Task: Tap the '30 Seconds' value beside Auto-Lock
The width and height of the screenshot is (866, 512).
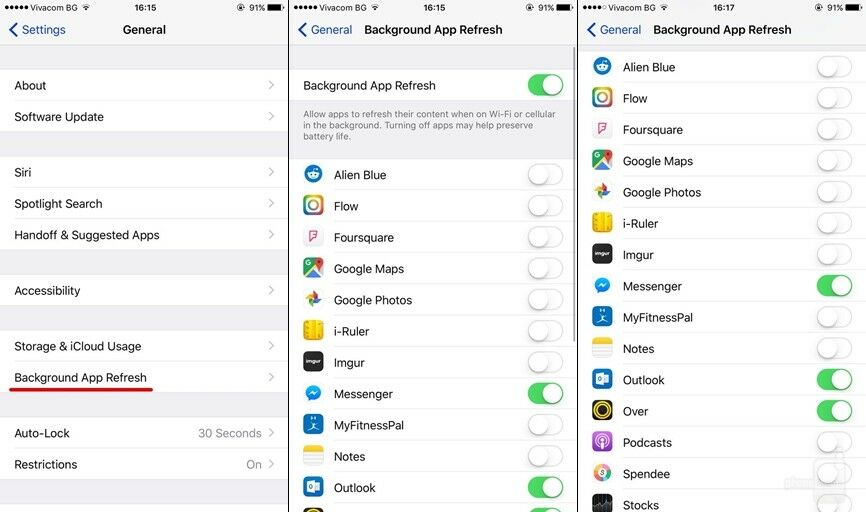Action: tap(230, 433)
